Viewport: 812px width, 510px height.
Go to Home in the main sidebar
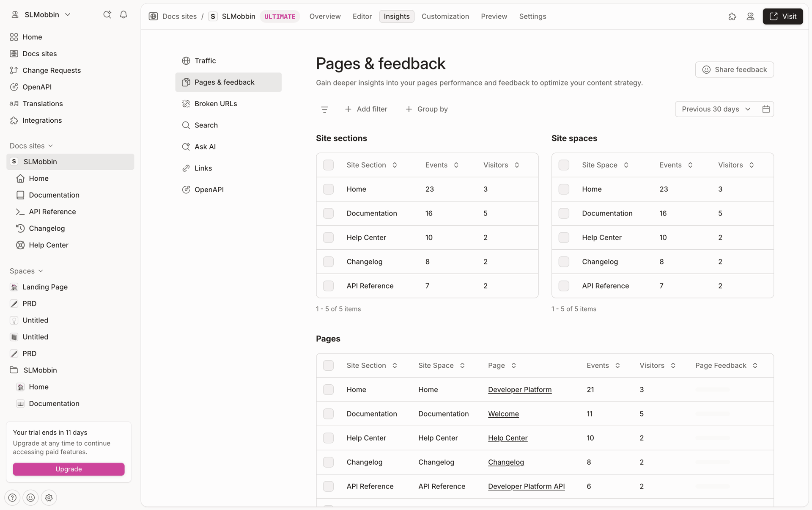70,37
